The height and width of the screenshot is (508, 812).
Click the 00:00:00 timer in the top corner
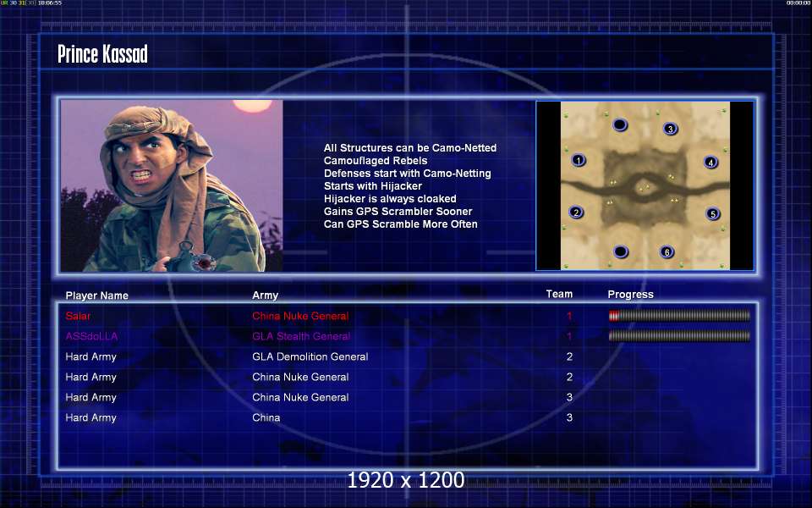tap(798, 3)
